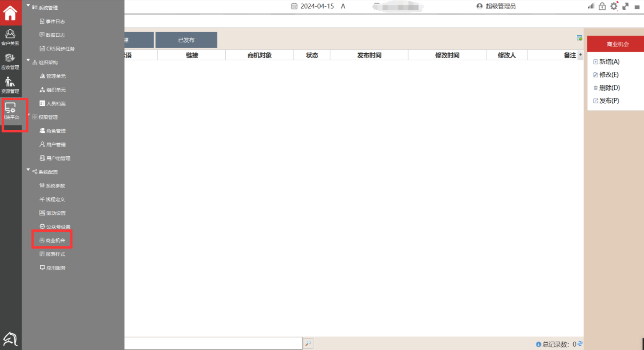Open the 应收管理 sidebar module
644x350 pixels.
pos(10,61)
